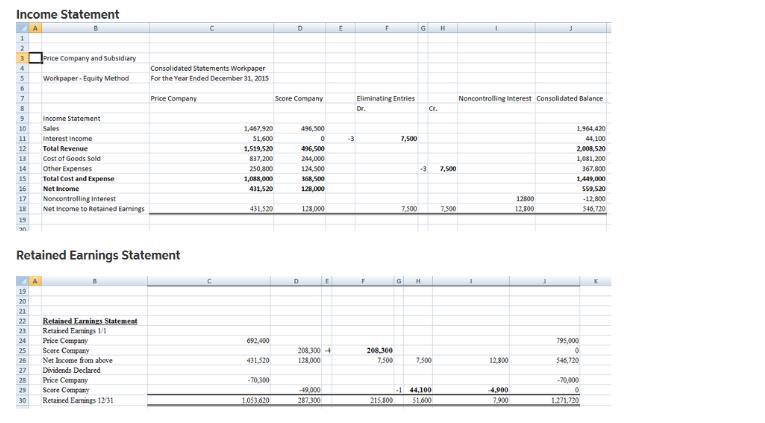Select the bold noncontrolling value -4,900

click(498, 390)
